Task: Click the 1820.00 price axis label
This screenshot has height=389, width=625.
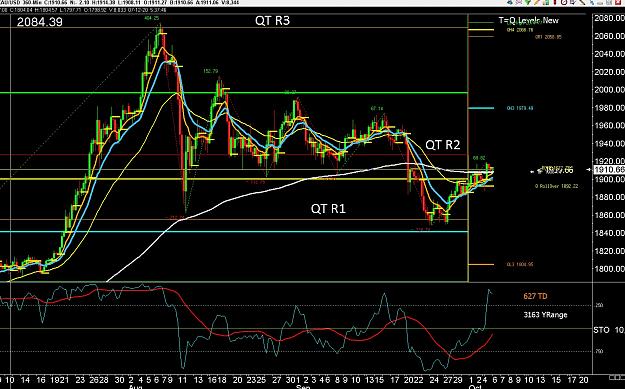Action: [x=609, y=251]
